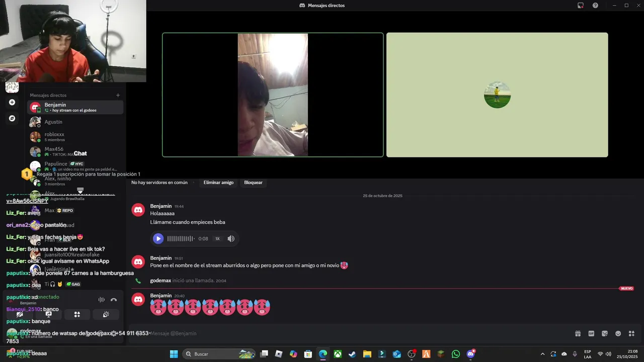Viewport: 644px width, 362px height.
Task: Click Benjamin's avatar on 19:44 message
Action: (138, 210)
